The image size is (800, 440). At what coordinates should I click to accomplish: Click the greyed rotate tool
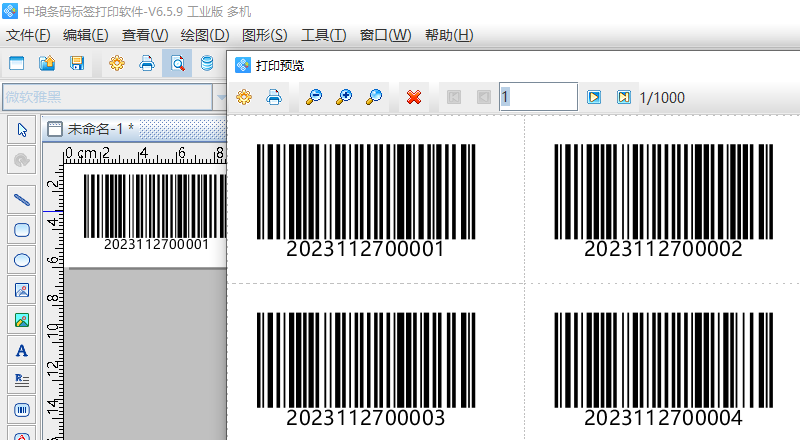click(x=21, y=160)
